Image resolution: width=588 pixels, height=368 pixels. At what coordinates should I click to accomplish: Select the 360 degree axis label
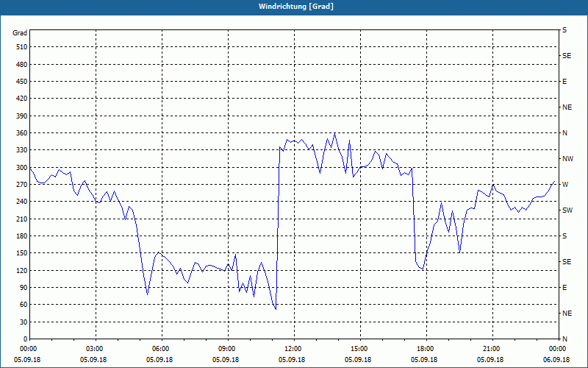(21, 133)
